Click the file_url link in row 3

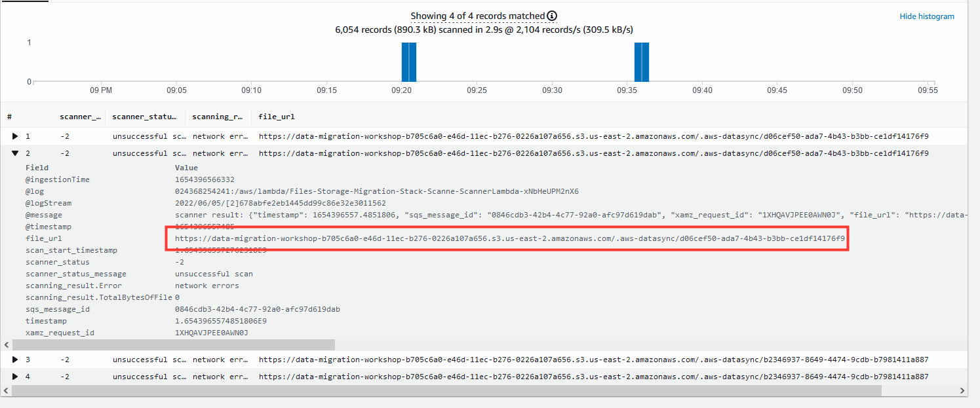pyautogui.click(x=593, y=360)
